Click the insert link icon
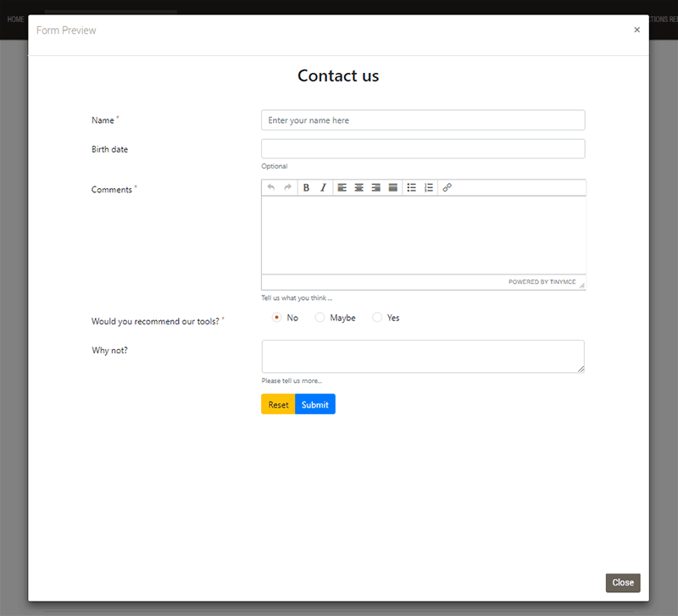 (x=447, y=188)
